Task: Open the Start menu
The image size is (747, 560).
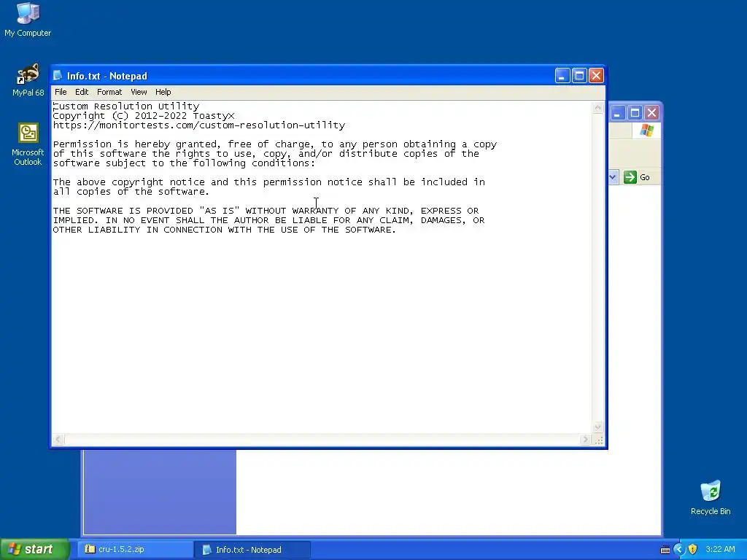Action: (x=34, y=549)
